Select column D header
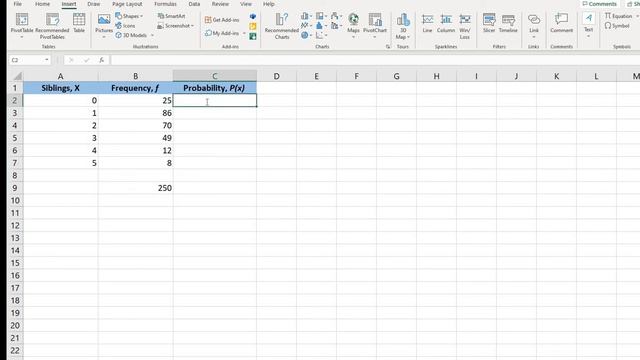The width and height of the screenshot is (640, 360). (277, 76)
